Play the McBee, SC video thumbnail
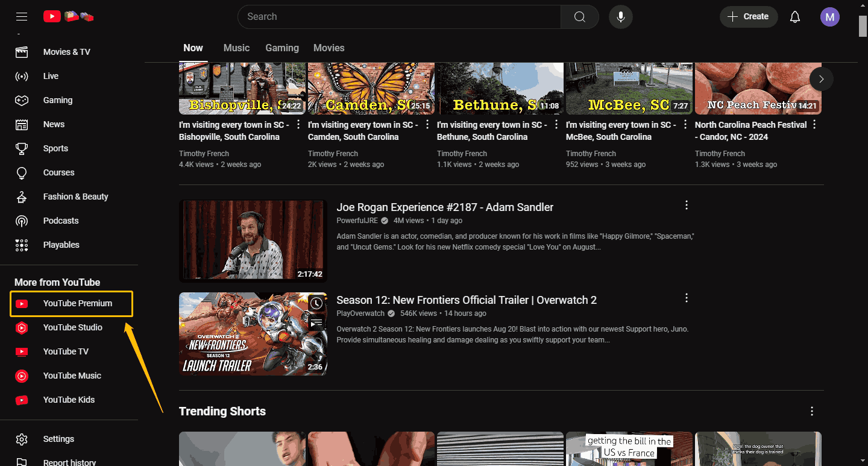Image resolution: width=868 pixels, height=466 pixels. point(629,88)
